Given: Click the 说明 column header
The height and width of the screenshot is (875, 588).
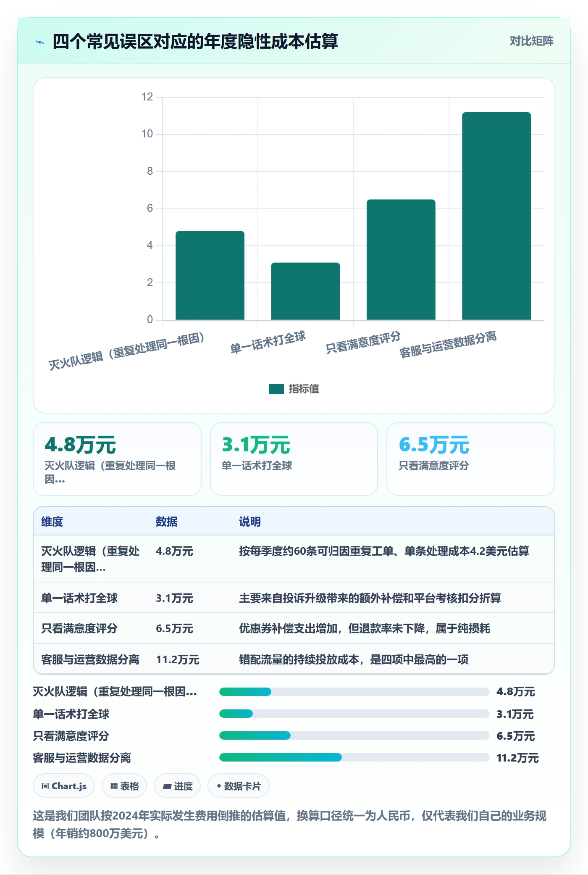Looking at the screenshot, I should tap(250, 522).
